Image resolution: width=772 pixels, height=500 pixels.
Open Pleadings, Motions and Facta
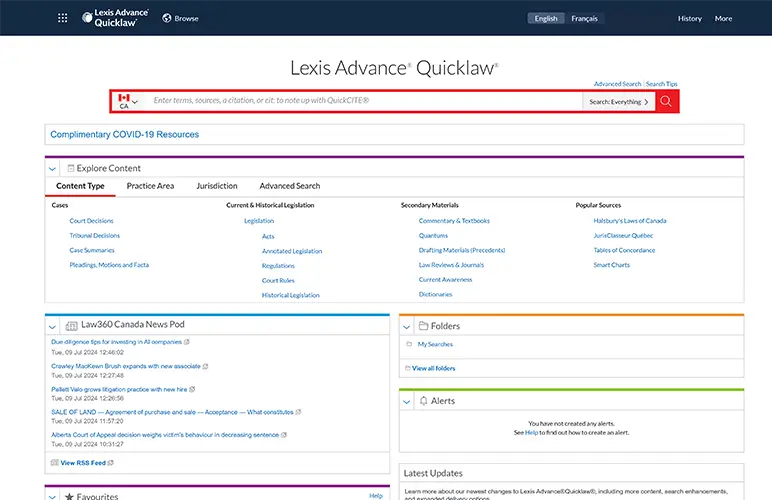[109, 265]
